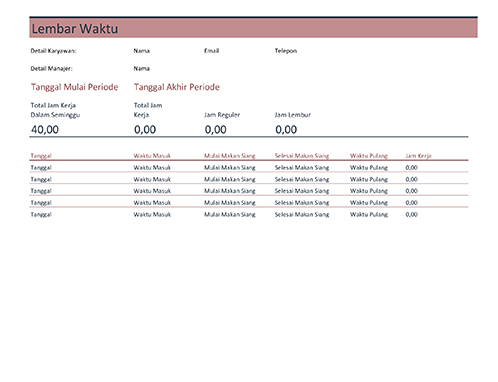Click the Jam Kerja column header
498x382 pixels.
(x=418, y=156)
